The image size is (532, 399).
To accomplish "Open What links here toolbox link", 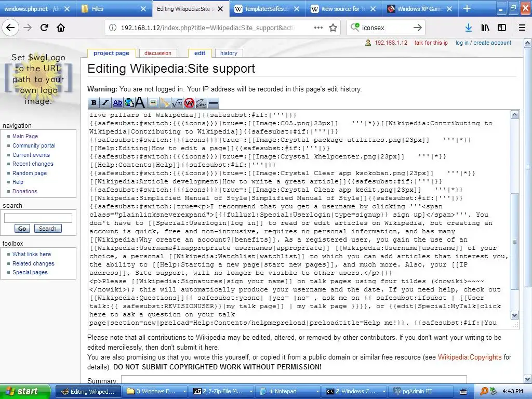I will [32, 254].
